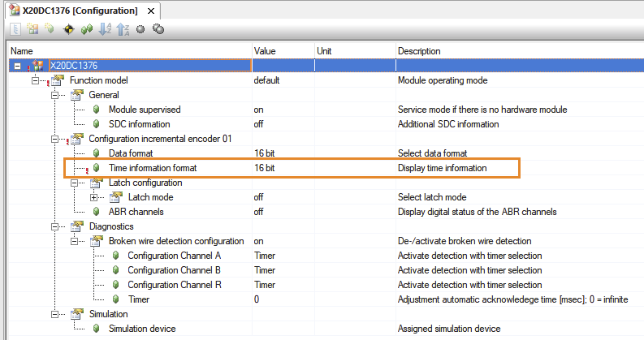The height and width of the screenshot is (340, 644).
Task: Sort descending with the Z-A arrow icon
Action: point(123,29)
